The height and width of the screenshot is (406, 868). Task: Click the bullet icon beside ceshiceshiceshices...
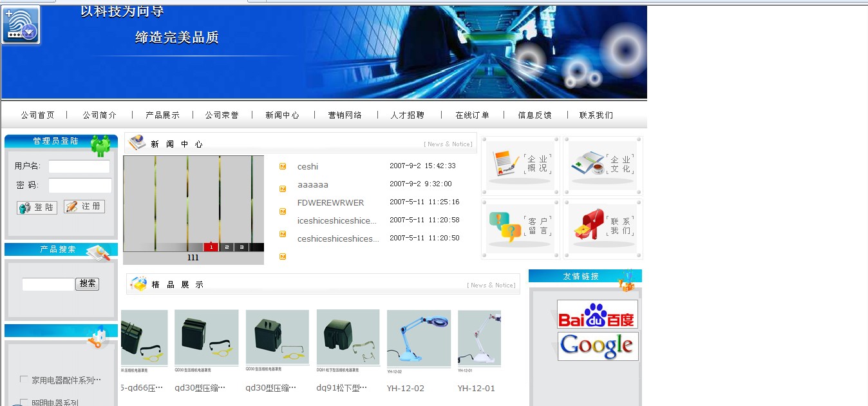283,256
